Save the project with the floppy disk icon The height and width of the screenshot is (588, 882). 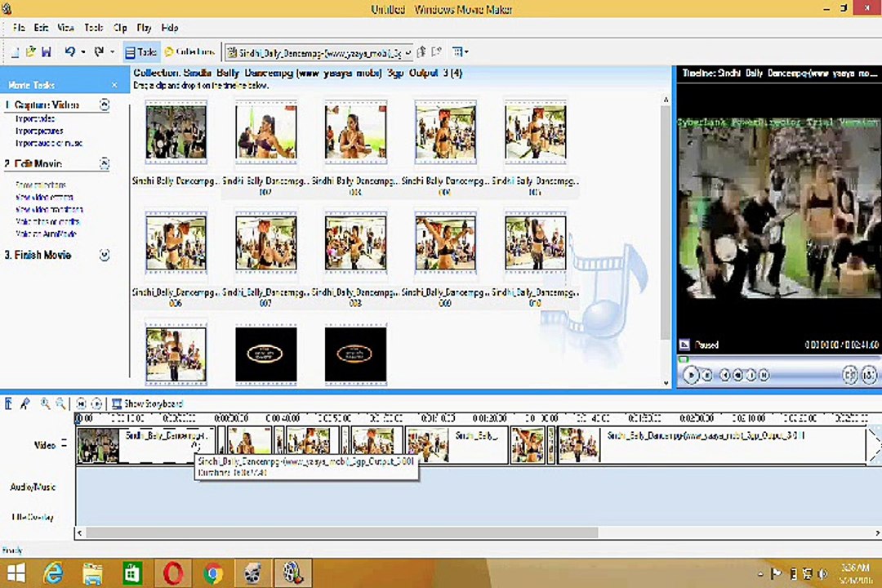coord(46,52)
